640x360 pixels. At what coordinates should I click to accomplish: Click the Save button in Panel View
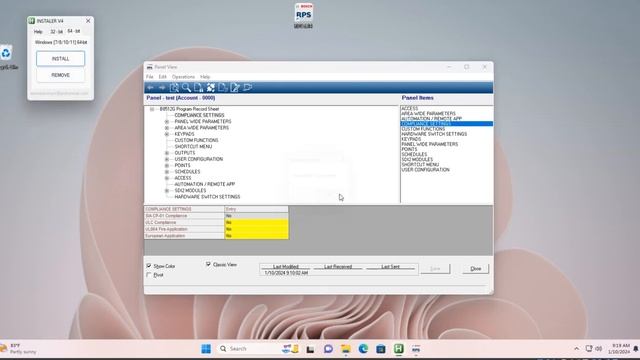pos(435,269)
